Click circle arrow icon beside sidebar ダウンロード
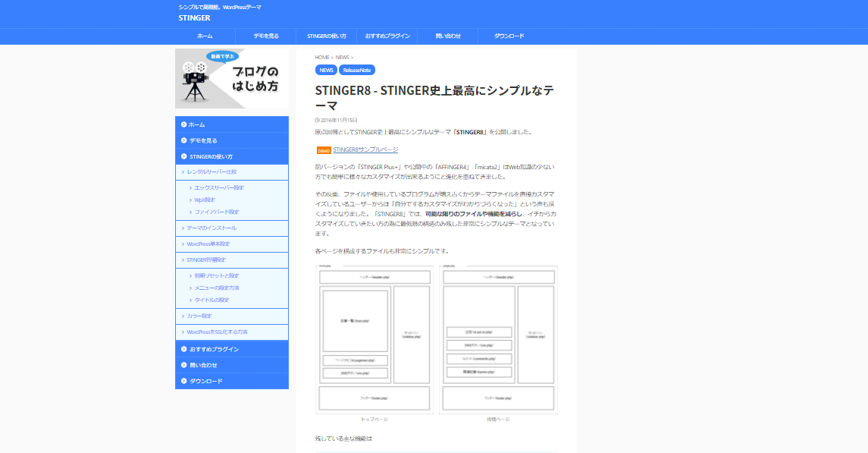868x453 pixels. tap(183, 381)
